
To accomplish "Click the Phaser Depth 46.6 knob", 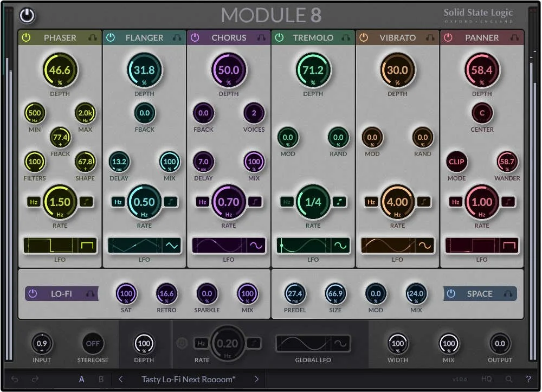I will 60,70.
